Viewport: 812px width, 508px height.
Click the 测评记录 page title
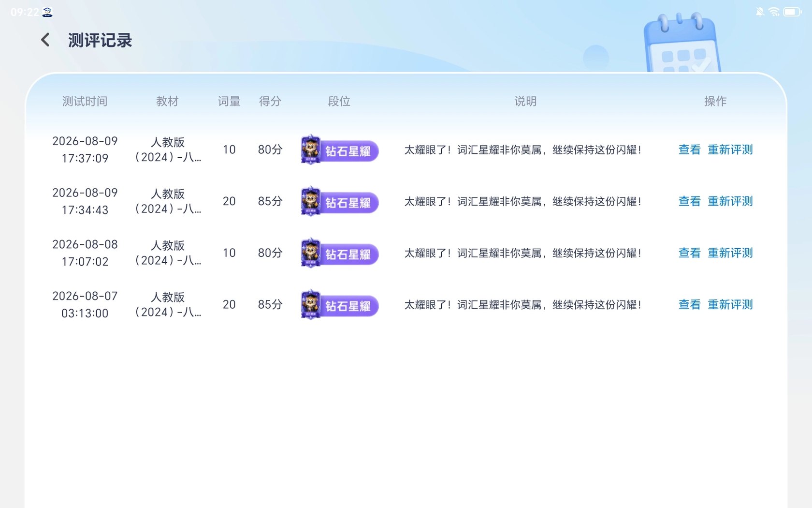(100, 40)
